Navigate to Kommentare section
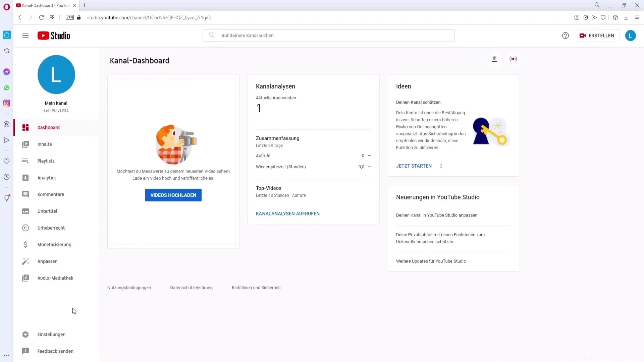The width and height of the screenshot is (644, 362). click(x=51, y=194)
